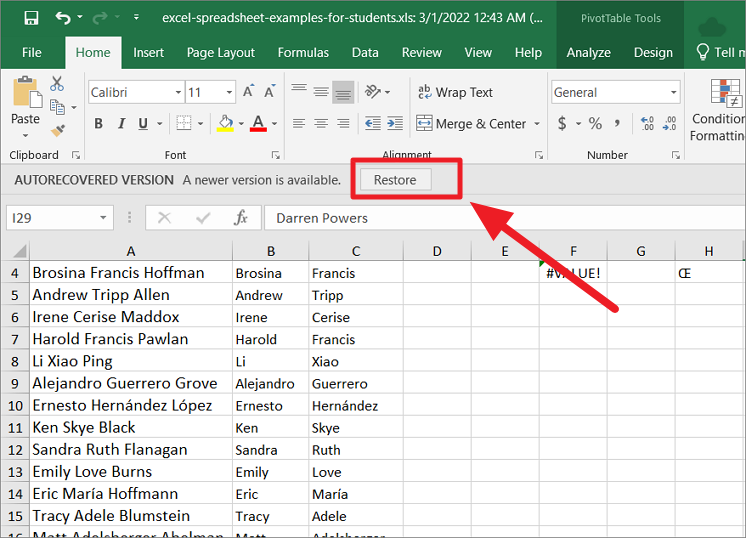Open the Page Layout tab
746x538 pixels.
(x=221, y=53)
